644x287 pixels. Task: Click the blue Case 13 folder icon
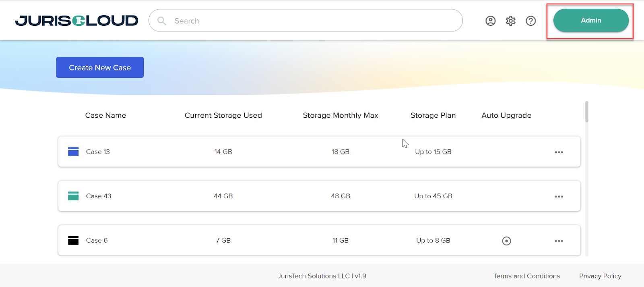73,152
